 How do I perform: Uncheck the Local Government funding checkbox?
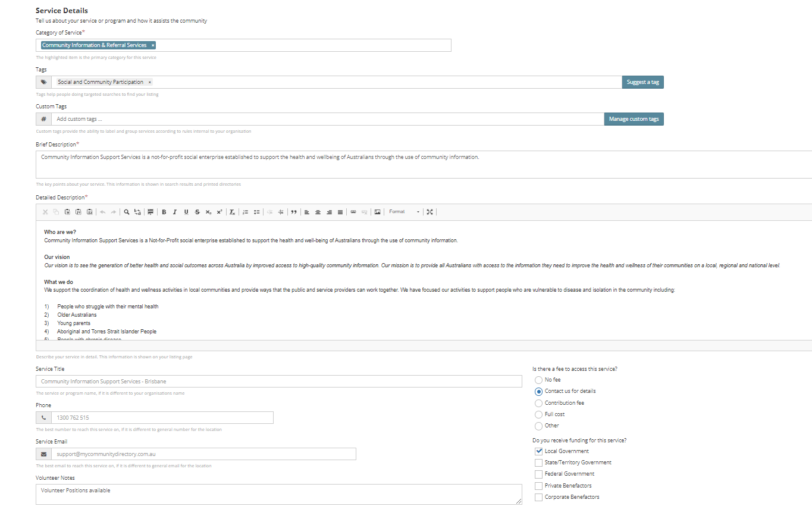point(539,451)
